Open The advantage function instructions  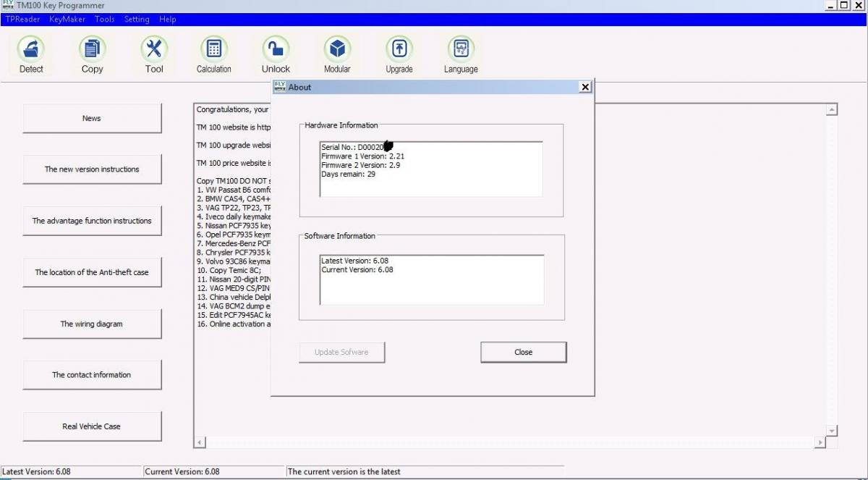[92, 221]
